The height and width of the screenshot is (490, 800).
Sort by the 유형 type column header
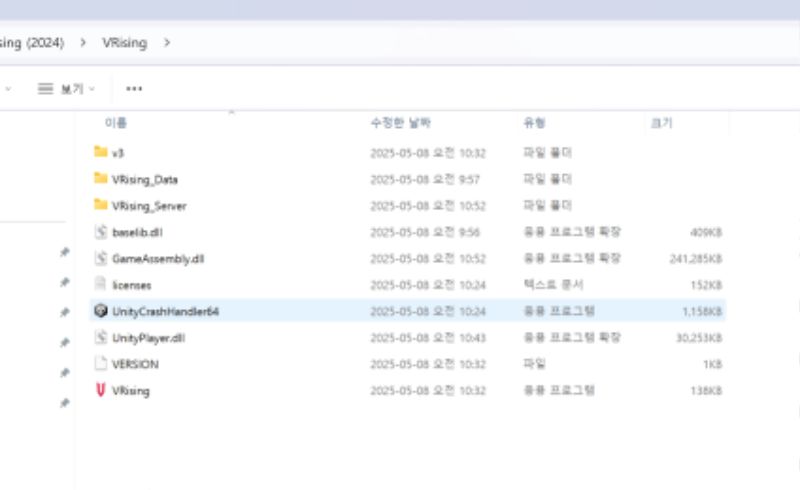[534, 123]
